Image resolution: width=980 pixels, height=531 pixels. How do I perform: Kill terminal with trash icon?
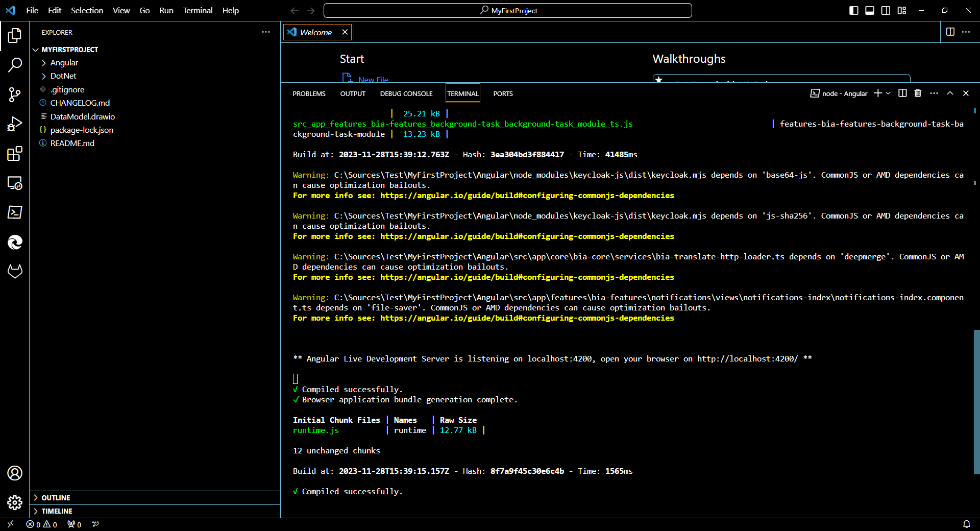pyautogui.click(x=918, y=93)
